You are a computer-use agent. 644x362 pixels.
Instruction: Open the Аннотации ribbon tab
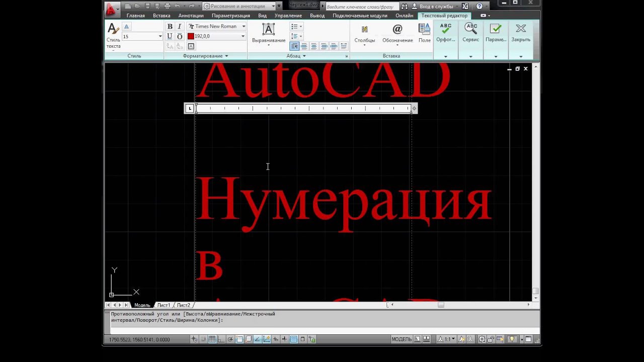191,16
